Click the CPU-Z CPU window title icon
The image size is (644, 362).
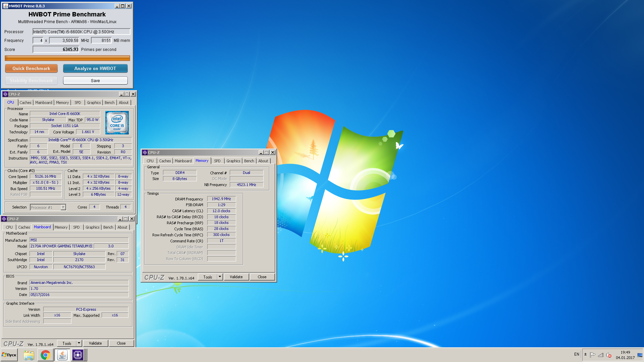click(x=5, y=94)
